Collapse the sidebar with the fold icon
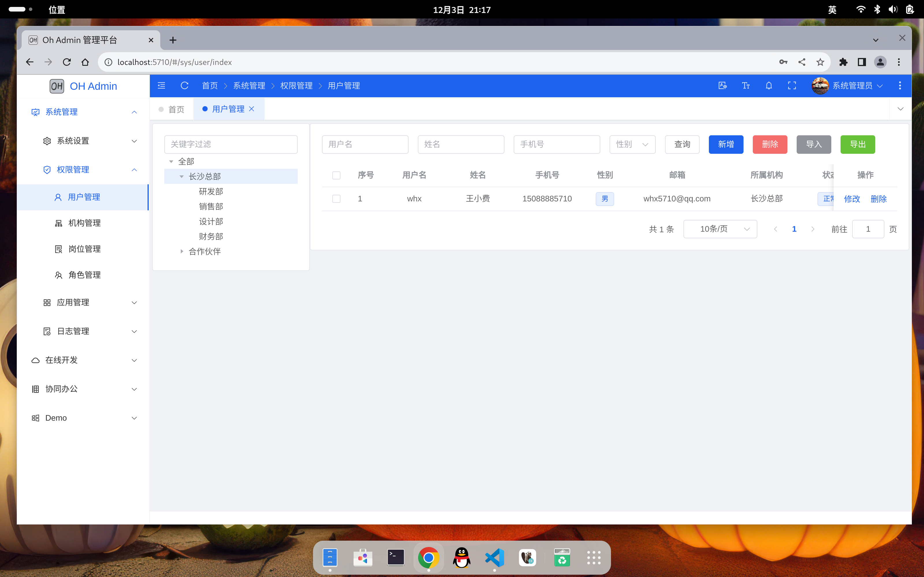 (161, 85)
